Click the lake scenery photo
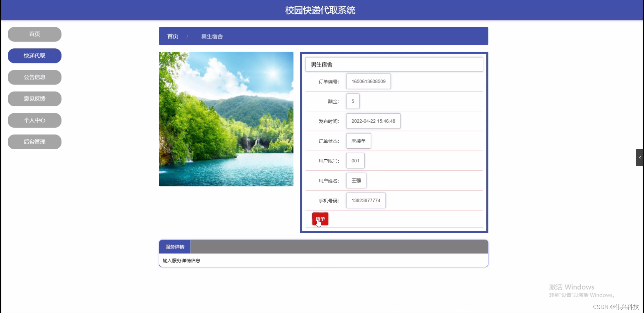The width and height of the screenshot is (644, 313). (226, 119)
